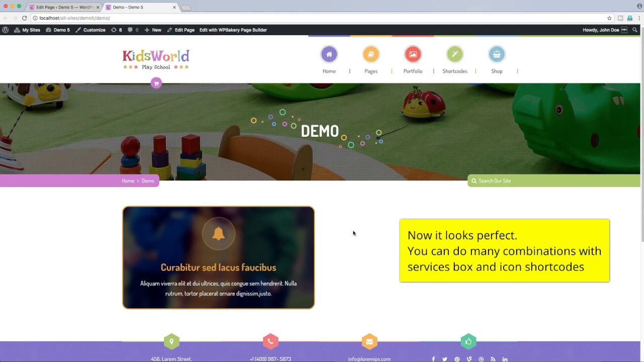The image size is (644, 362).
Task: Open the Portfolio navigation label
Action: click(x=413, y=71)
